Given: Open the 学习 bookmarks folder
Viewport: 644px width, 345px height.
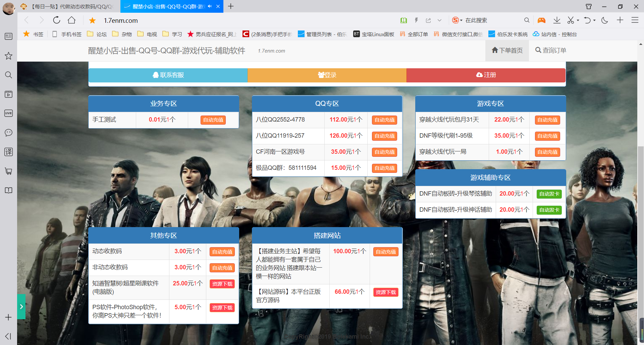Looking at the screenshot, I should 172,34.
